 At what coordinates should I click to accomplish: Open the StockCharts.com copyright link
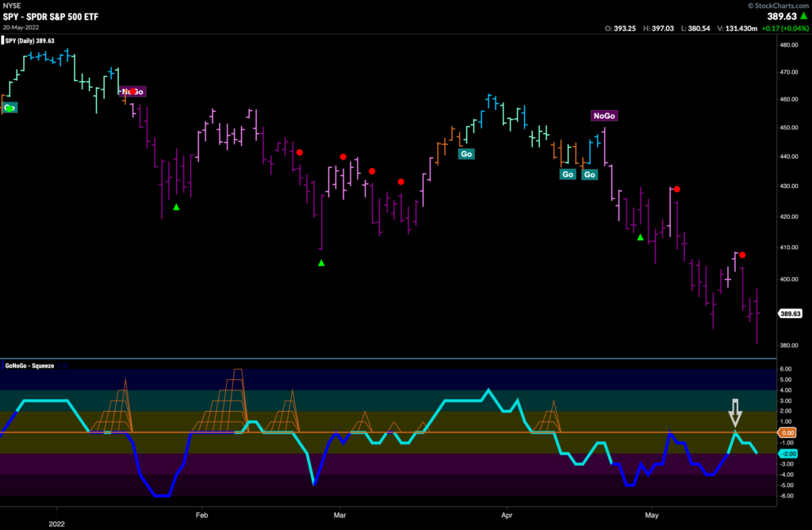pos(779,6)
